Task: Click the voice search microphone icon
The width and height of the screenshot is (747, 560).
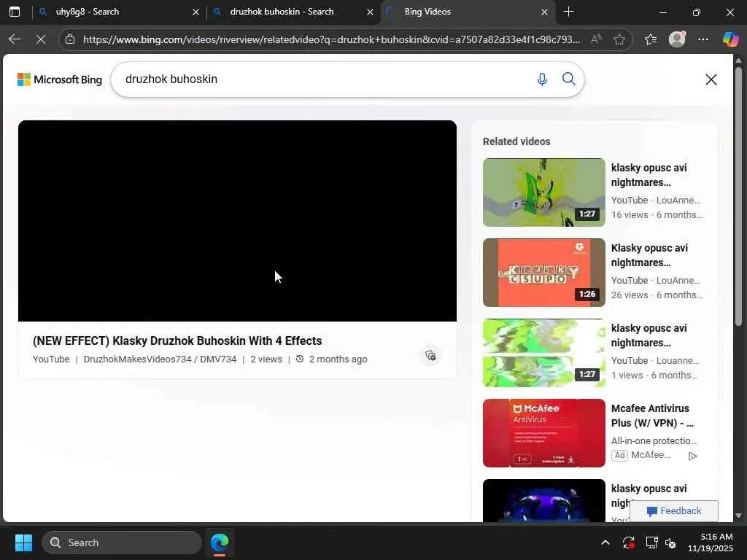Action: click(542, 79)
